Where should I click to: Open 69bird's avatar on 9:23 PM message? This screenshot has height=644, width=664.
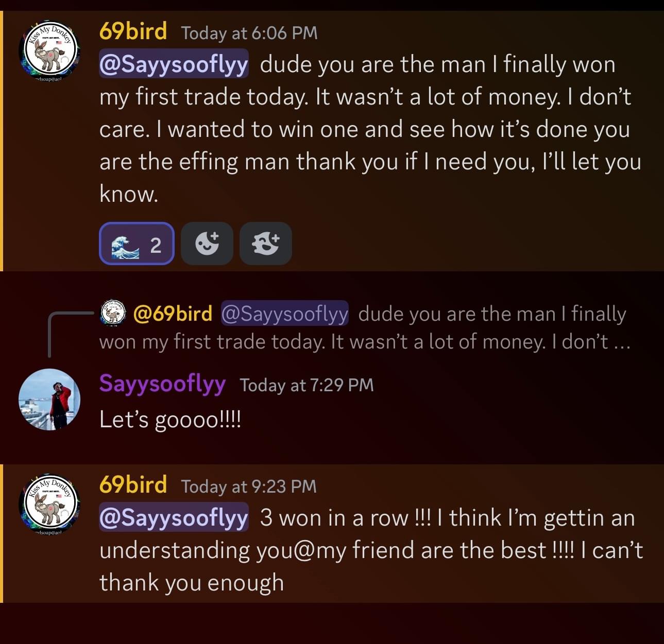[49, 504]
